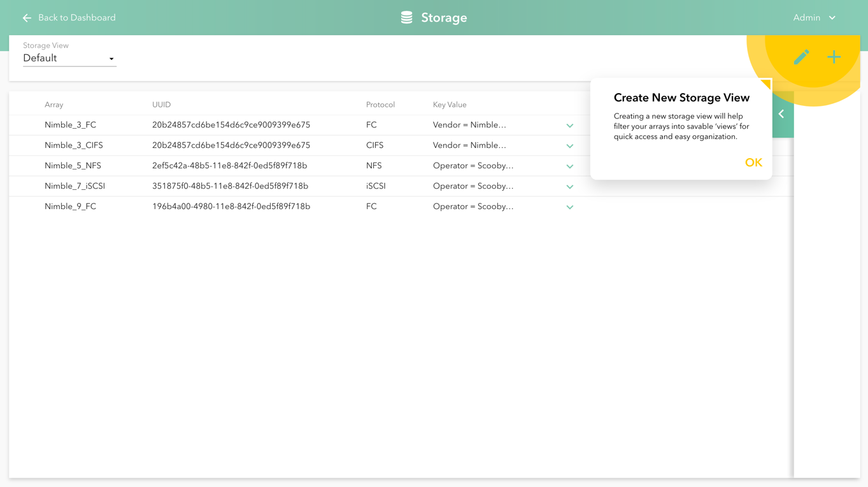Click the plus icon to add view
Screen dimensions: 868x487
pyautogui.click(x=834, y=57)
